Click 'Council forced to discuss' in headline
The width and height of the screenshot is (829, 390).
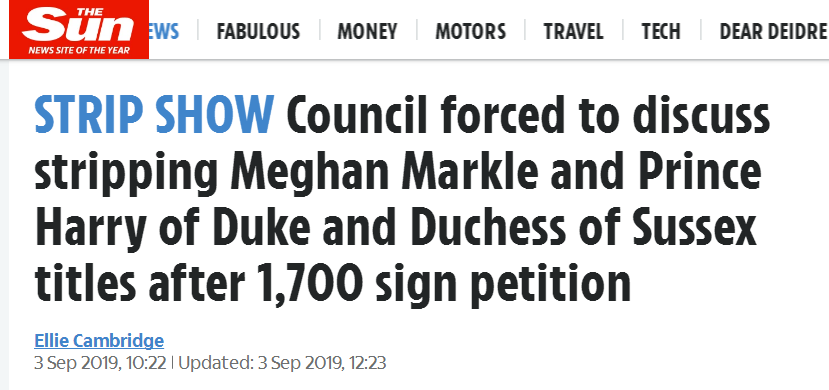point(528,115)
